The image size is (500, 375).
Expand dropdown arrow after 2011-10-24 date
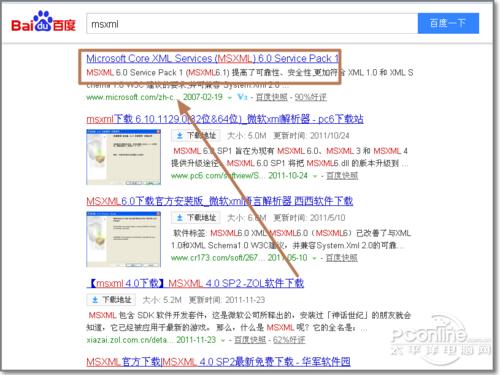tap(315, 176)
